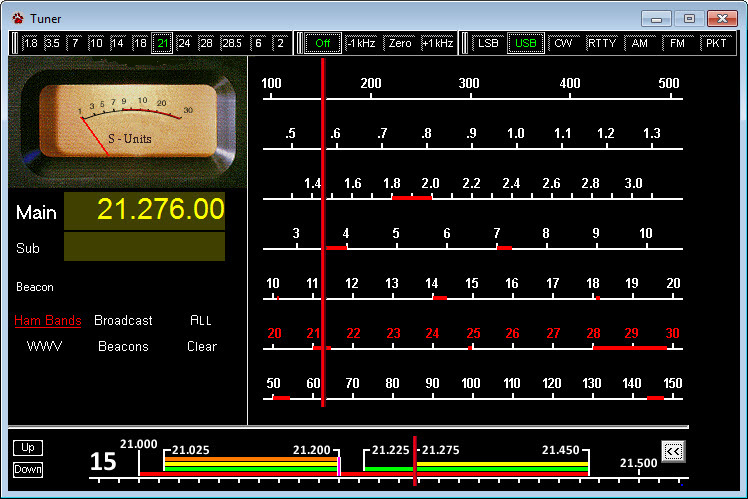Click the 21.000 mark on band ruler
Image resolution: width=748 pixels, height=499 pixels.
click(x=138, y=445)
